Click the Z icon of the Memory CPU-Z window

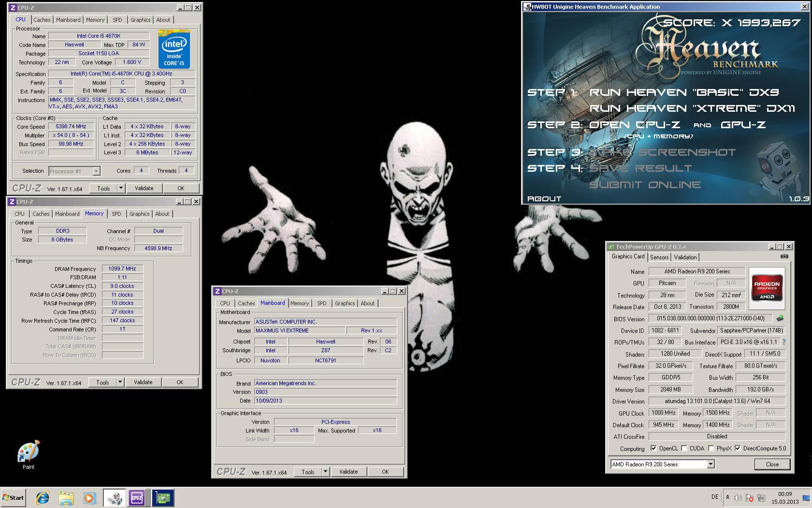(x=12, y=202)
